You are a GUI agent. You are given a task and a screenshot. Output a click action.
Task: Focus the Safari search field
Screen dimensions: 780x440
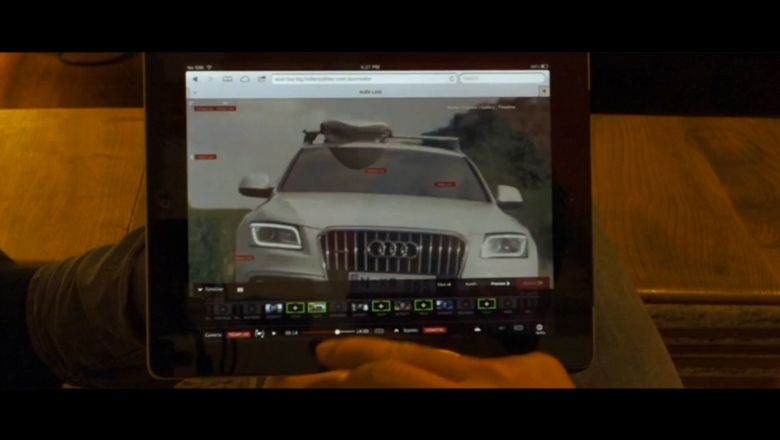[x=502, y=79]
